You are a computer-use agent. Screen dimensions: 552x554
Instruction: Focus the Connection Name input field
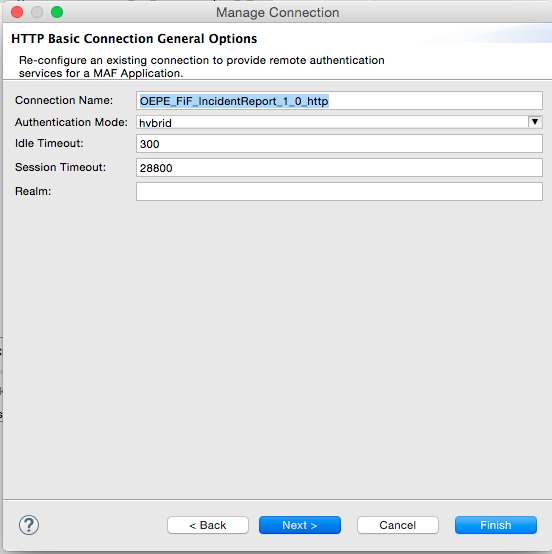339,101
